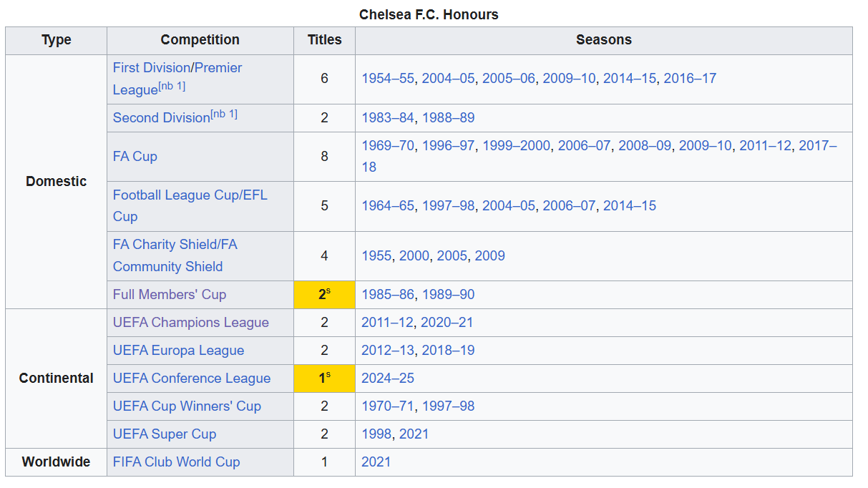868x488 pixels.
Task: Click the UEFA Super Cup link
Action: tap(165, 434)
